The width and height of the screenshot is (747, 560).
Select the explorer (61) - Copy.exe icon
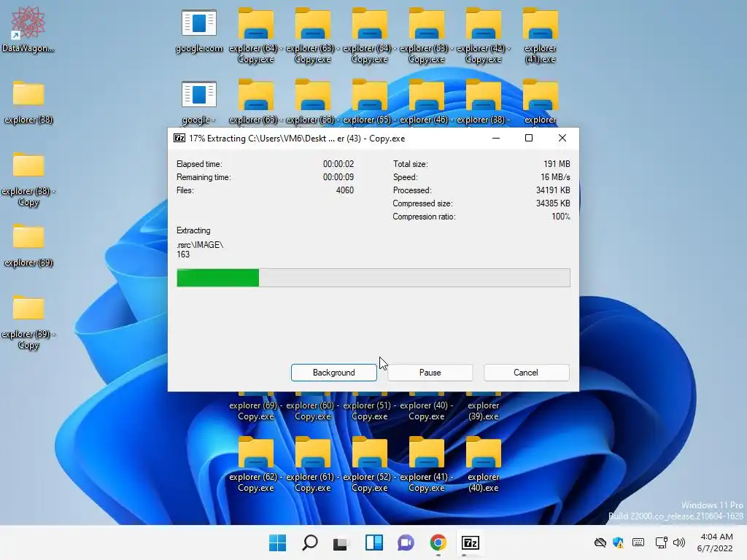pyautogui.click(x=312, y=464)
